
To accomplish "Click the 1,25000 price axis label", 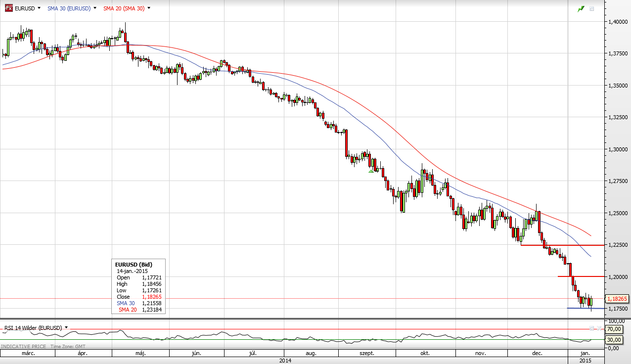I will pyautogui.click(x=617, y=213).
